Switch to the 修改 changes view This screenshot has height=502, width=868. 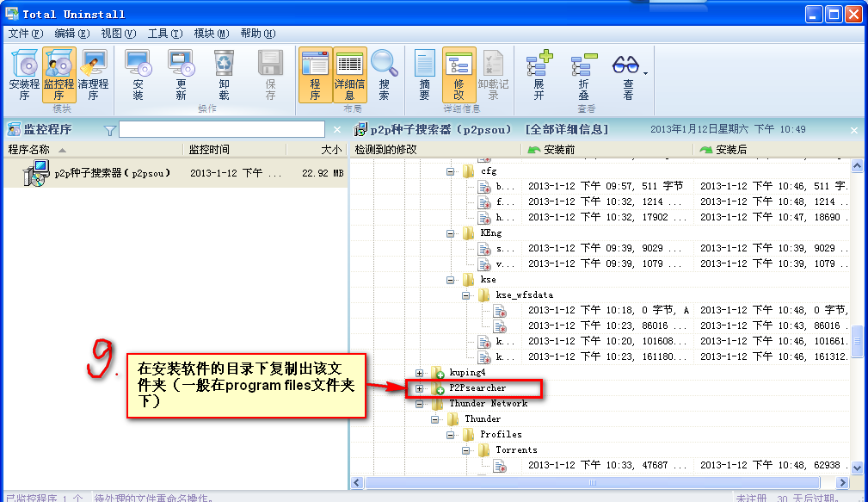pos(459,75)
